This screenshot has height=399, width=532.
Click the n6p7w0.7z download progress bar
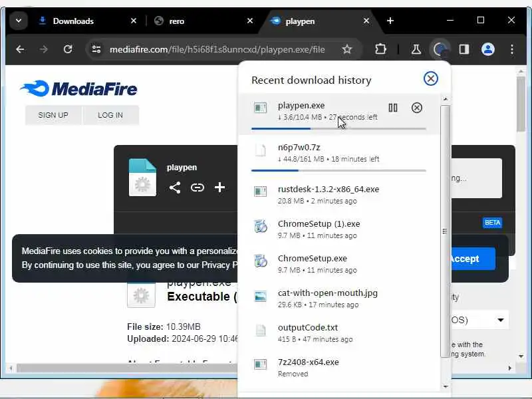pos(338,171)
